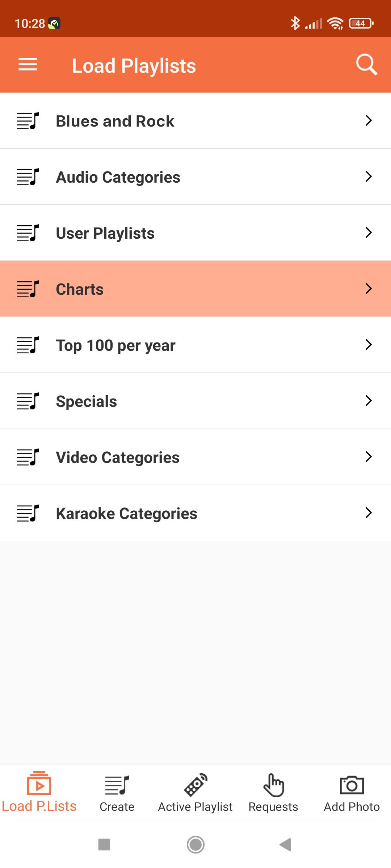The image size is (391, 868).
Task: Open the Audio Categories entry
Action: 195,177
